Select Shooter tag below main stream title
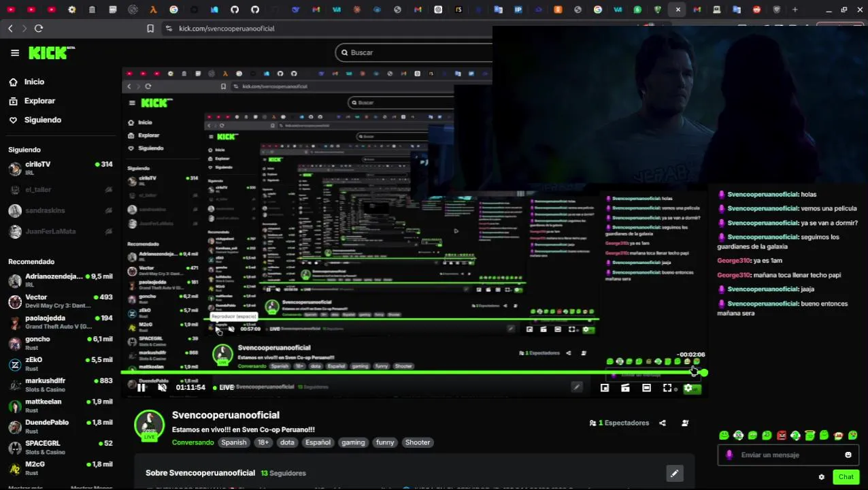 (418, 442)
